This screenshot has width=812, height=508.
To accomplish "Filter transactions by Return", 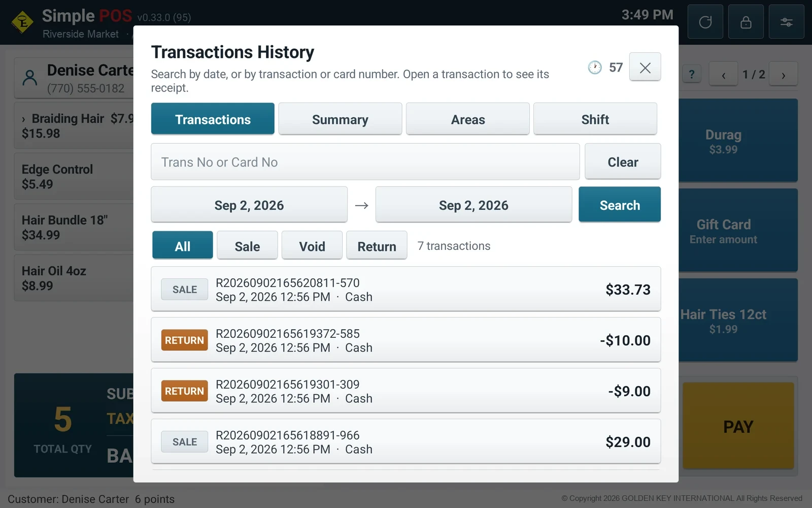I will point(377,246).
